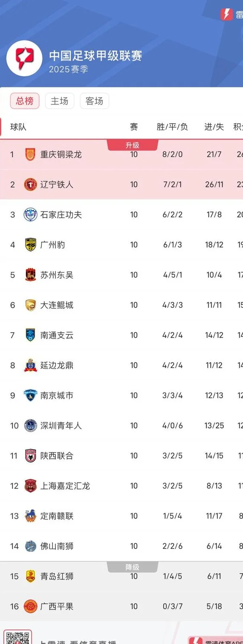Click the 重庆铜梁龙 team crest
Viewport: 243px width, 644px height.
pyautogui.click(x=30, y=154)
